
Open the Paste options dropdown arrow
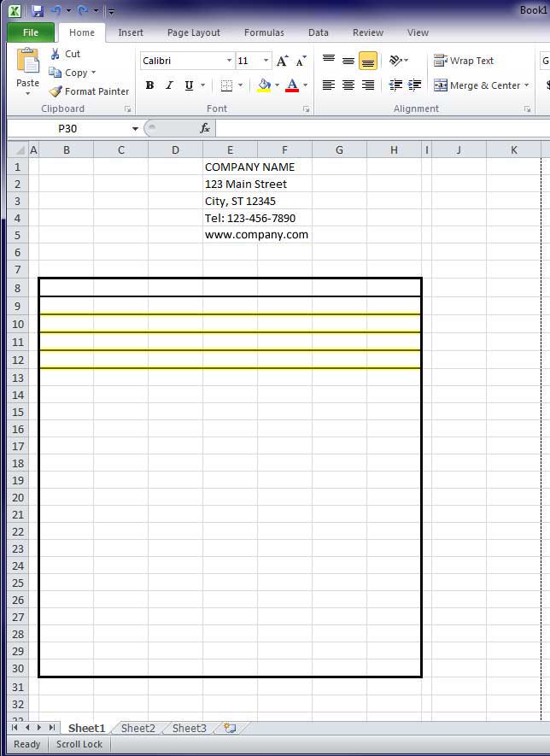pos(28,93)
